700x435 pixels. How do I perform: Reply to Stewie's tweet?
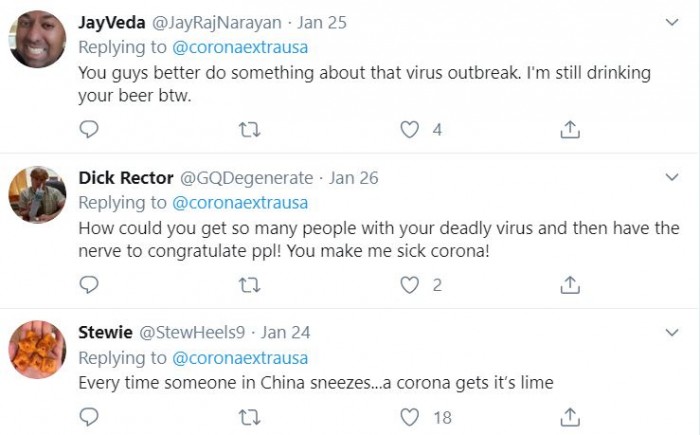[x=89, y=417]
